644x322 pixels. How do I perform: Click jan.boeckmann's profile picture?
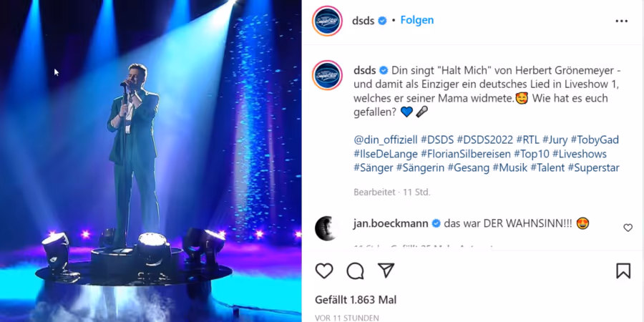[327, 228]
